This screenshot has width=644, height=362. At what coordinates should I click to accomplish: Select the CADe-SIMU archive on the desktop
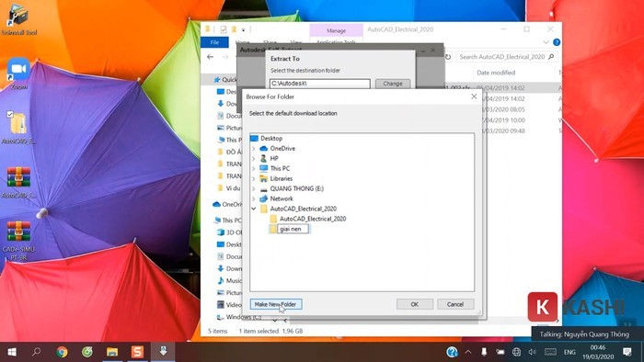coord(18,240)
